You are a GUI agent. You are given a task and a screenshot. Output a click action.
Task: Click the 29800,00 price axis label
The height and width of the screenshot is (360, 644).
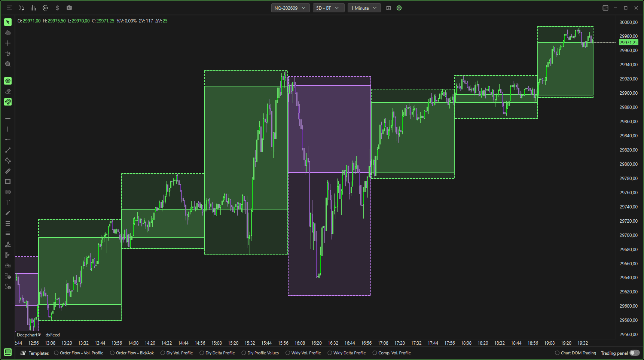(629, 164)
